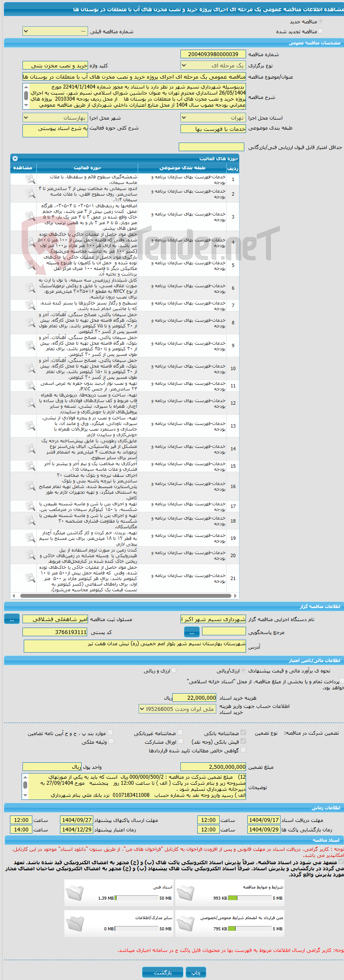Open view icon for activity row 9
344x980 pixels.
point(30,346)
